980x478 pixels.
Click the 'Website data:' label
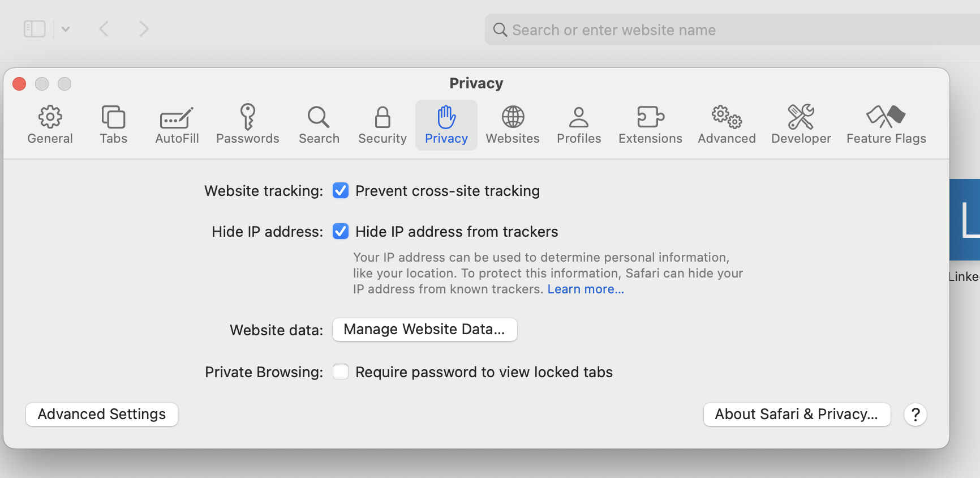coord(277,330)
